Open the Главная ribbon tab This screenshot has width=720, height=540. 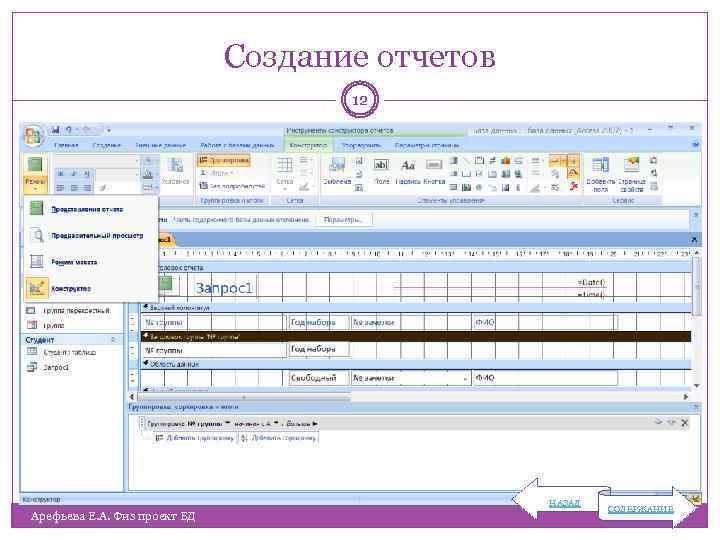(x=66, y=146)
